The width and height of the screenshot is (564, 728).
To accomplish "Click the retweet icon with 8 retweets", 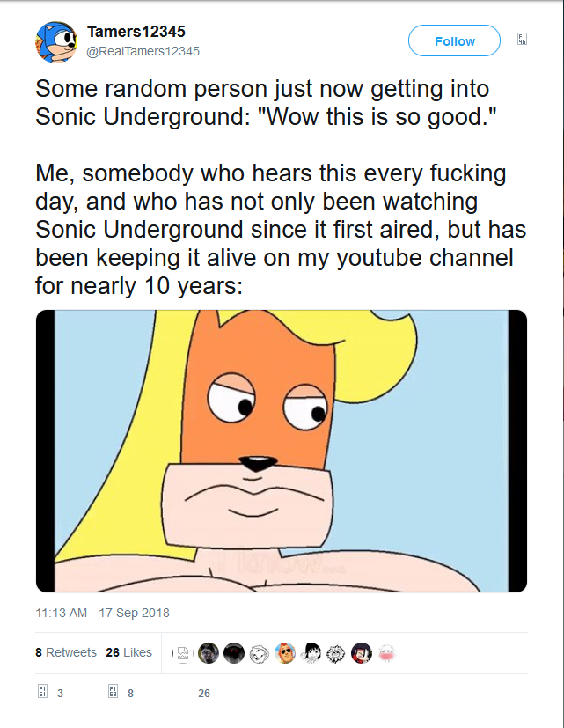I will point(113,693).
